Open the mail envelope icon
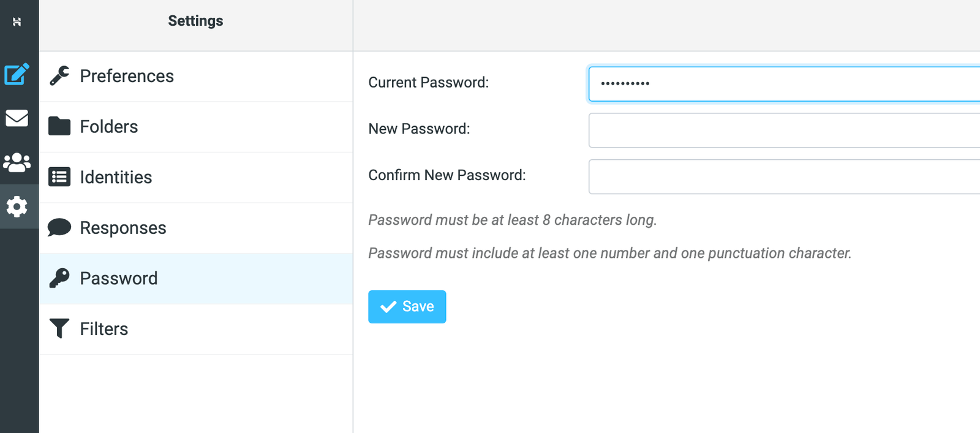The height and width of the screenshot is (433, 980). pyautogui.click(x=17, y=118)
